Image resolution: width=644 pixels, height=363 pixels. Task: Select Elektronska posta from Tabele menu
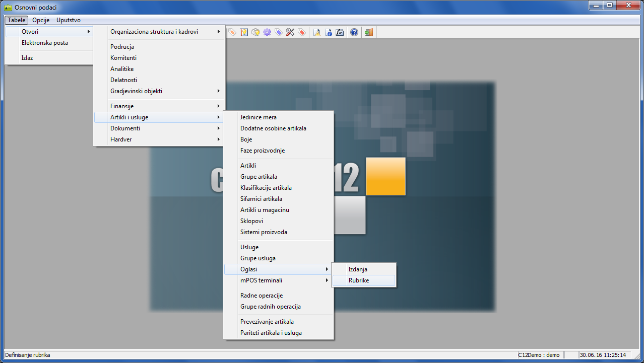pyautogui.click(x=45, y=43)
